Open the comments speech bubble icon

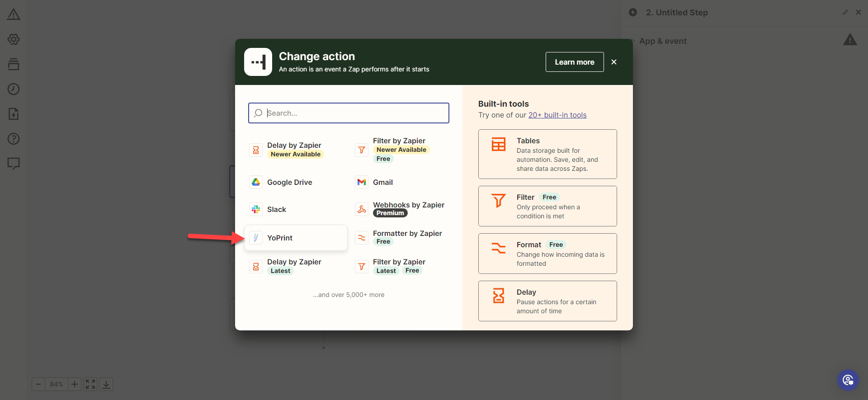14,164
